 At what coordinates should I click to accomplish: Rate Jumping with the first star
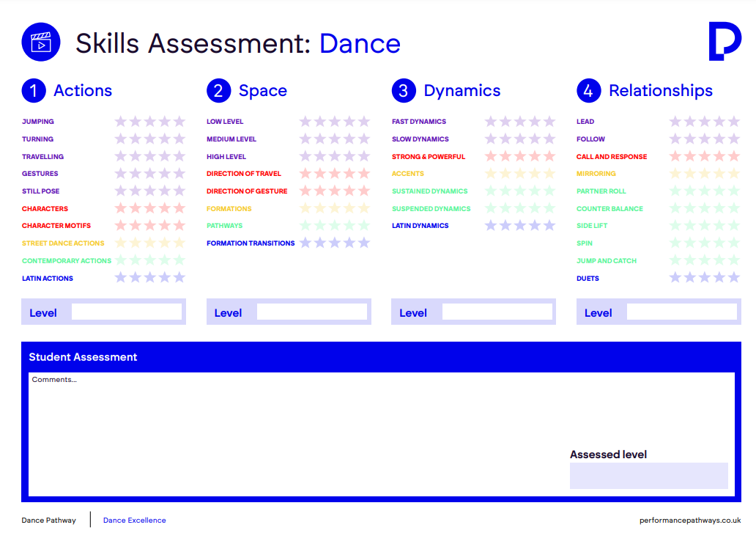[121, 121]
